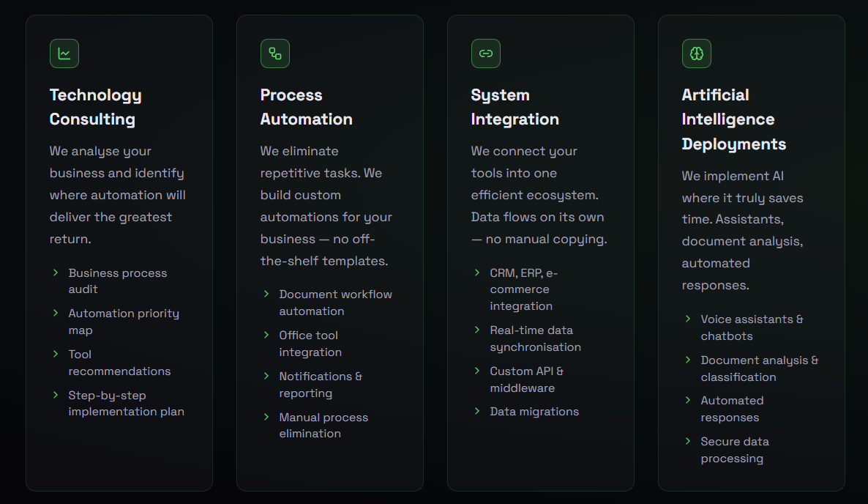Click the Office tool integration list item

(310, 344)
